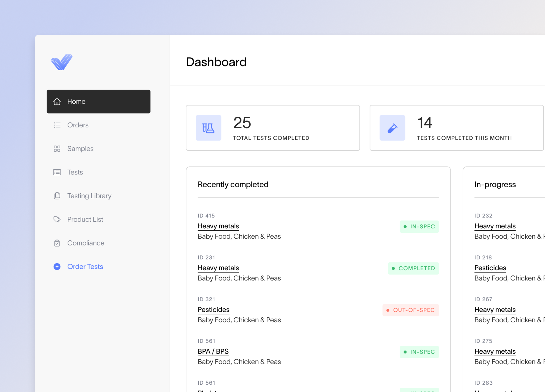Click the Order Tests plus icon
The width and height of the screenshot is (545, 392).
[57, 267]
